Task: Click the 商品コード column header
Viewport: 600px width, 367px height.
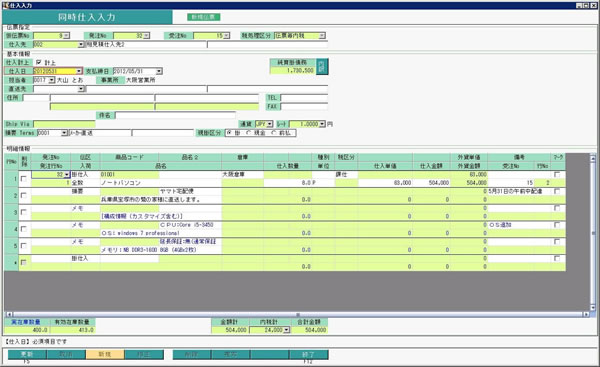Action: point(130,157)
